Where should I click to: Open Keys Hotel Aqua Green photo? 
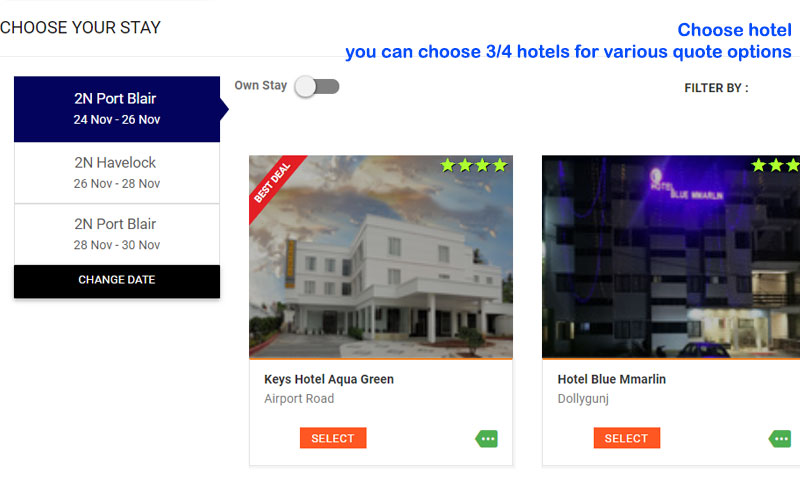pyautogui.click(x=381, y=257)
